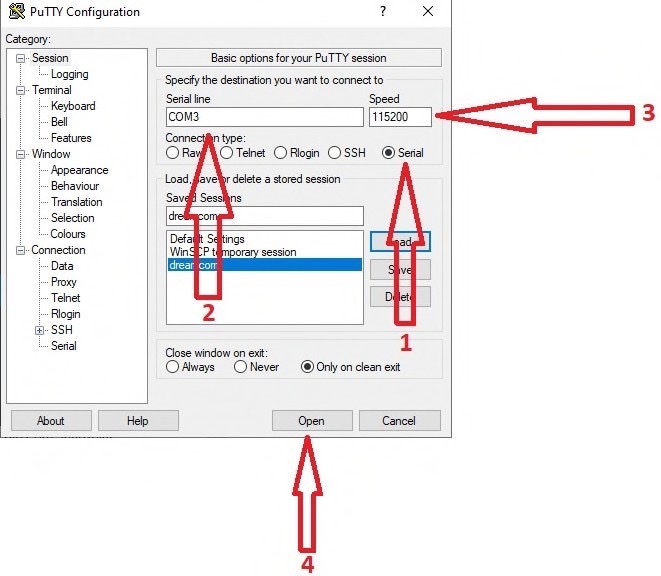The height and width of the screenshot is (576, 661).
Task: Select the Raw connection type
Action: point(172,153)
